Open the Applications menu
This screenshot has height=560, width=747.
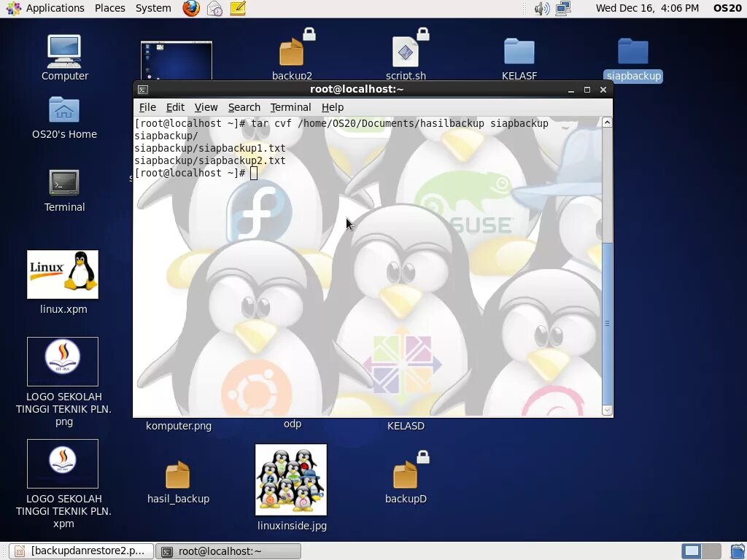tap(55, 8)
